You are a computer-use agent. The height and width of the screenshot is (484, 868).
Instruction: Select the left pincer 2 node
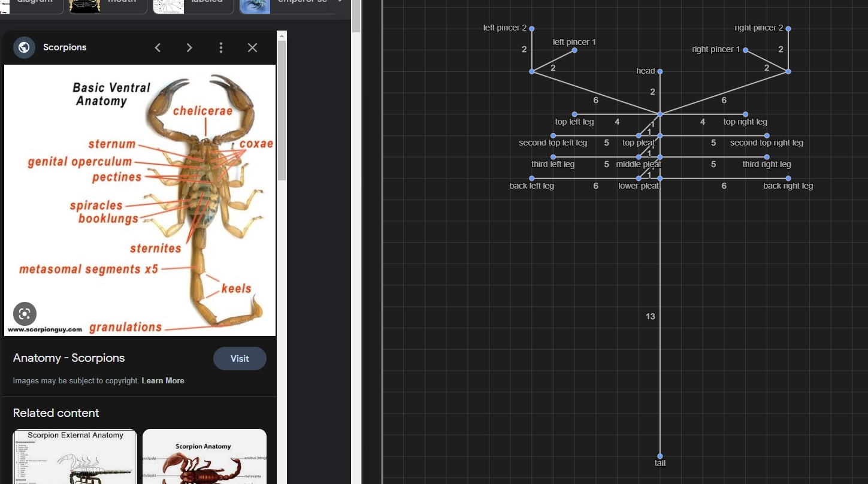pos(531,28)
